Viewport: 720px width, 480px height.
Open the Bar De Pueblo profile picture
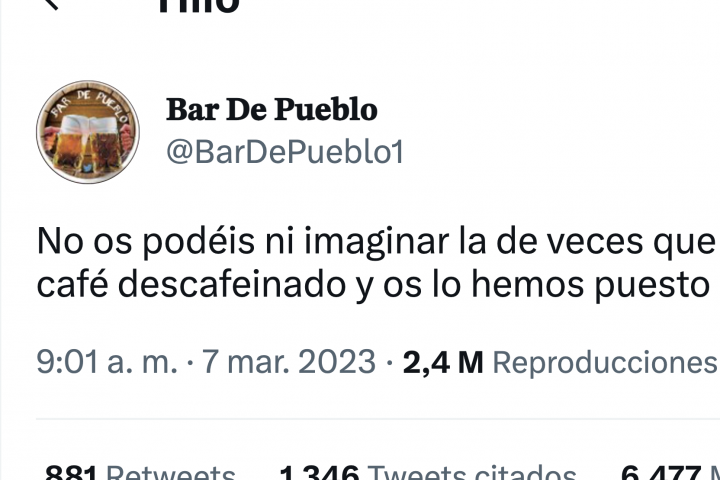click(x=88, y=132)
